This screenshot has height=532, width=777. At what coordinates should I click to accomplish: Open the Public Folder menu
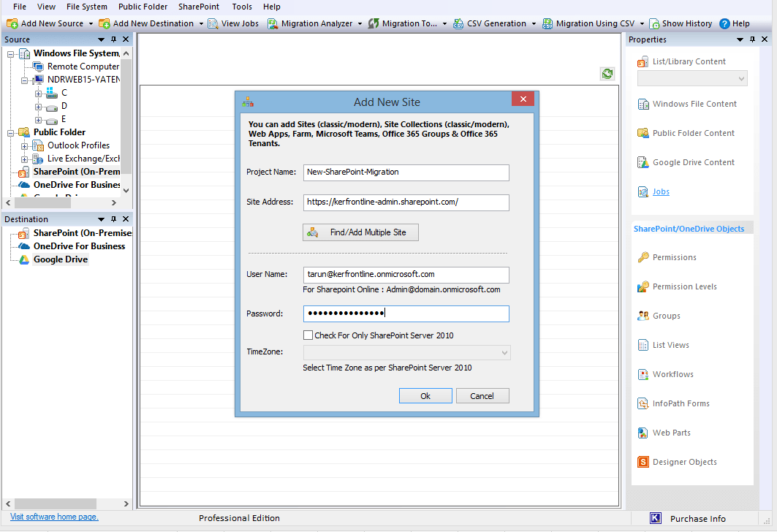pyautogui.click(x=143, y=7)
